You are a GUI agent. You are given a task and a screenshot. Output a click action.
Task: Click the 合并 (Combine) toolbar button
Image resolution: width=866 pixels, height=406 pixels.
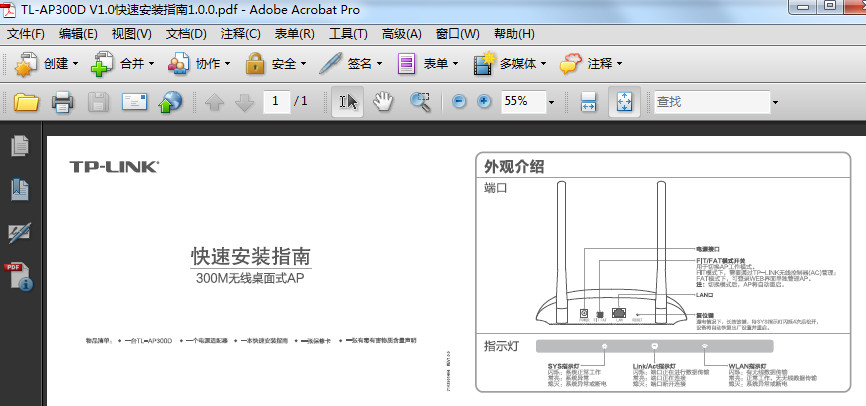coord(124,64)
